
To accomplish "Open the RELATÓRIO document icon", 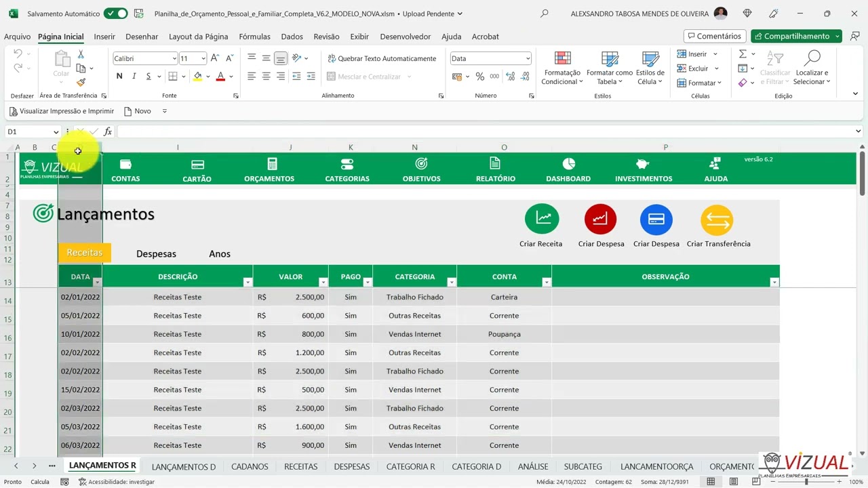I will tap(495, 163).
